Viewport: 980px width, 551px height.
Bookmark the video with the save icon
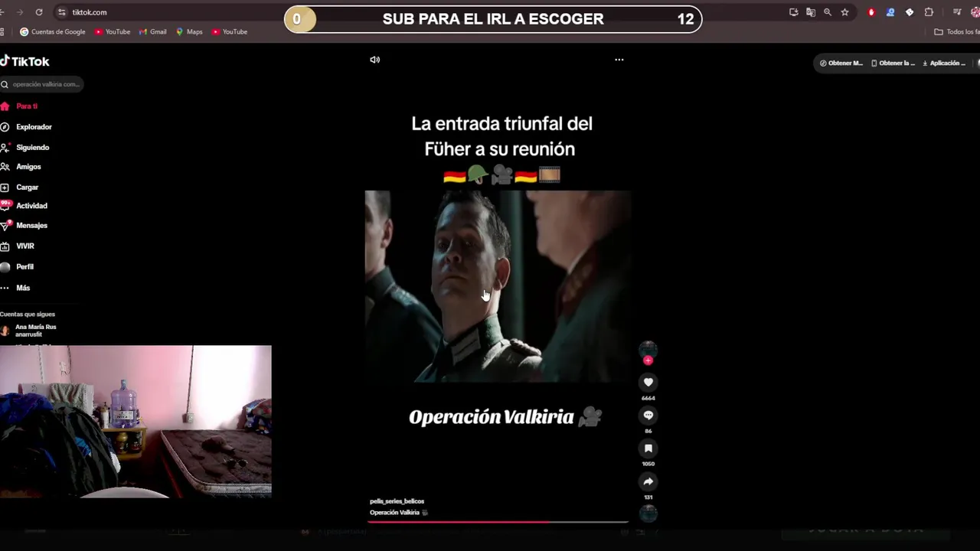(648, 448)
